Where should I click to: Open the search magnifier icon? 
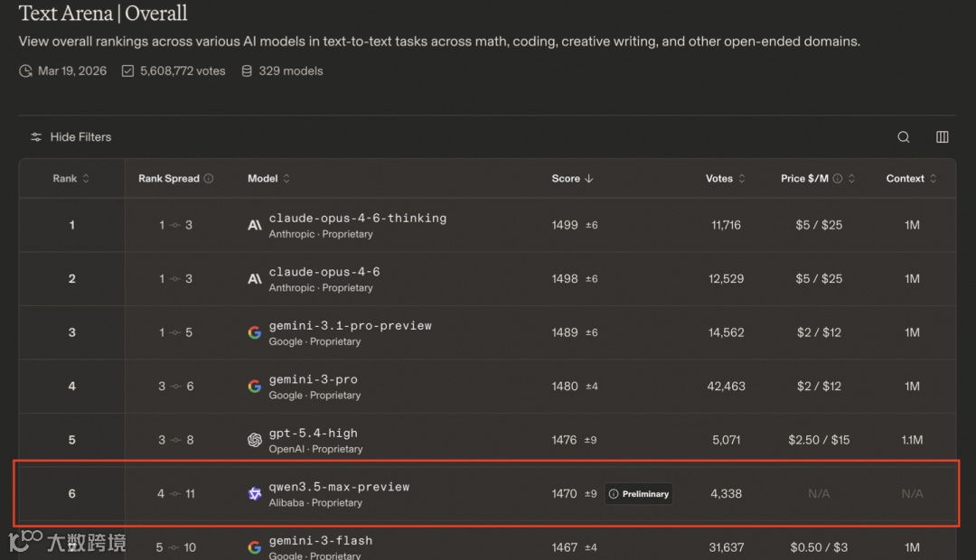point(903,137)
